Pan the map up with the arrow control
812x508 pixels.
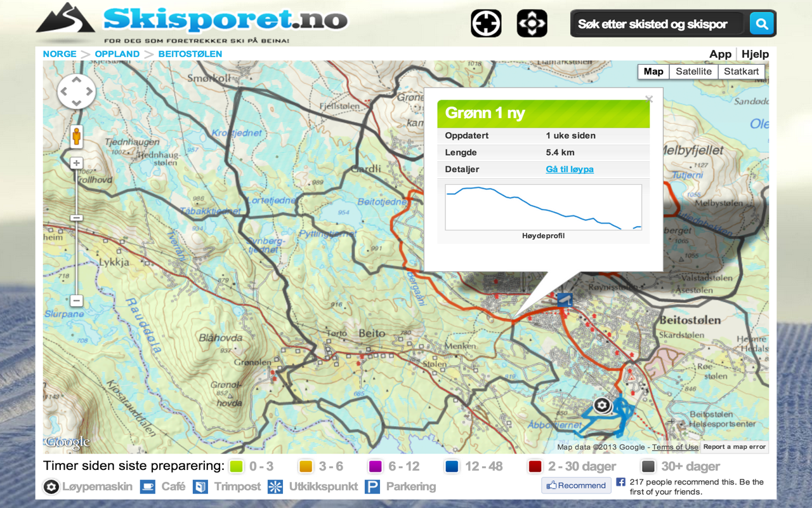coord(76,80)
